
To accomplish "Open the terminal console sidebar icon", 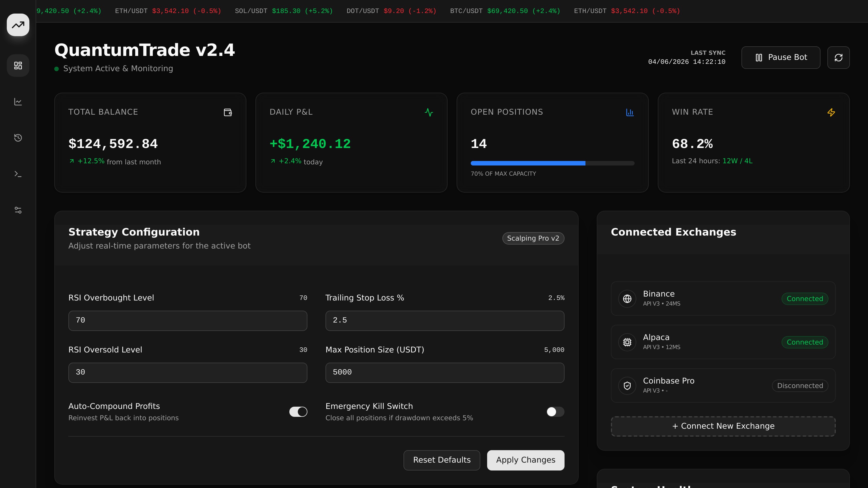I will [18, 174].
